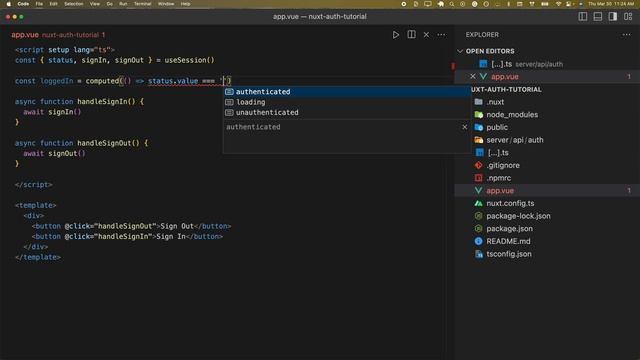640x360 pixels.
Task: Click the red error marker in the overview ruler
Action: click(453, 66)
